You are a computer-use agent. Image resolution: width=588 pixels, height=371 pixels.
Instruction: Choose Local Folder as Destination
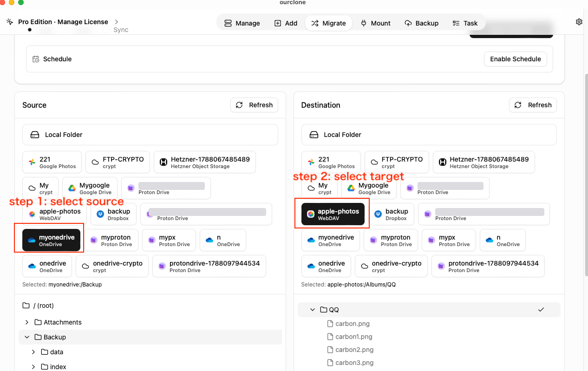point(429,135)
